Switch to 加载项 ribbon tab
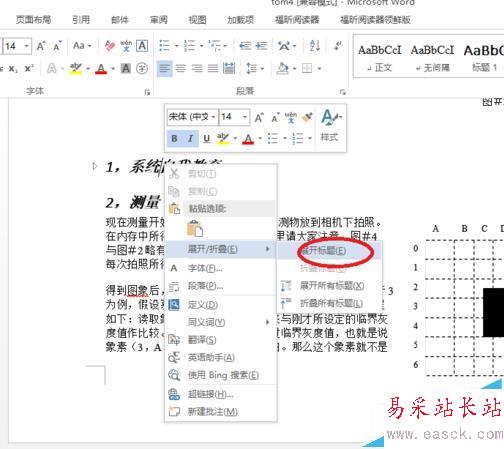The image size is (504, 449). (x=240, y=20)
